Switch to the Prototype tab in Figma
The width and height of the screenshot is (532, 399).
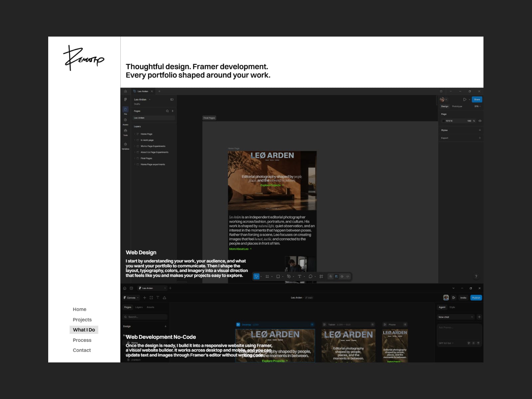pos(457,106)
